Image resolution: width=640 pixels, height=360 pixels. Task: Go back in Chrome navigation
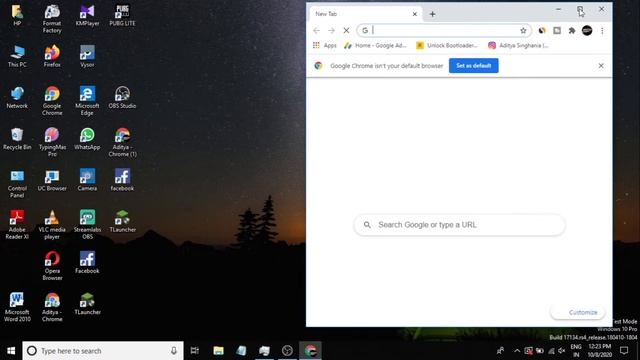(x=316, y=31)
